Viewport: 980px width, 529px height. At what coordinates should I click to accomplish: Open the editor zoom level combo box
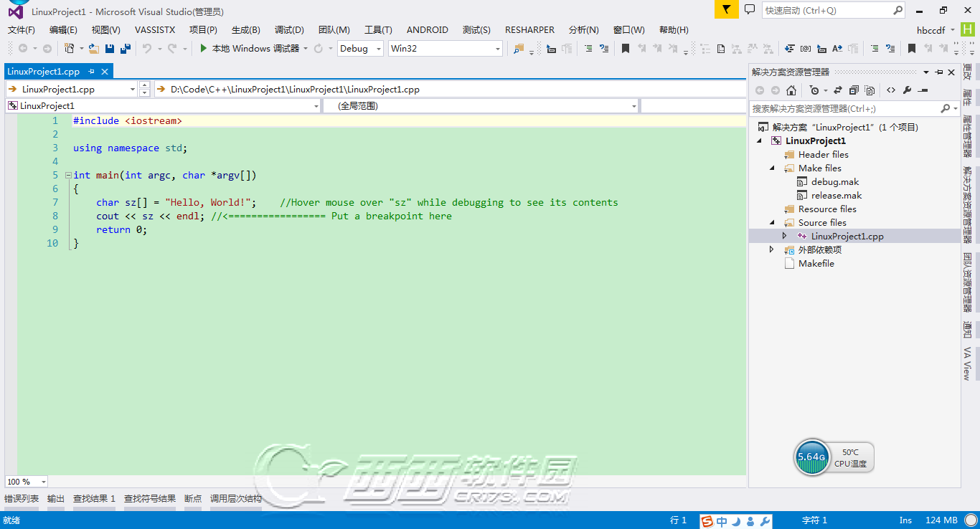click(x=26, y=481)
